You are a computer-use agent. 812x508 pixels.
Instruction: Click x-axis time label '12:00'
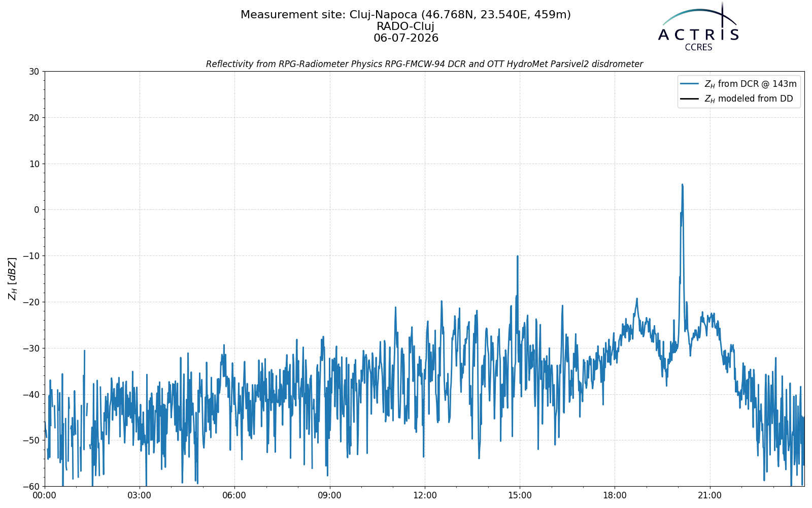point(425,496)
